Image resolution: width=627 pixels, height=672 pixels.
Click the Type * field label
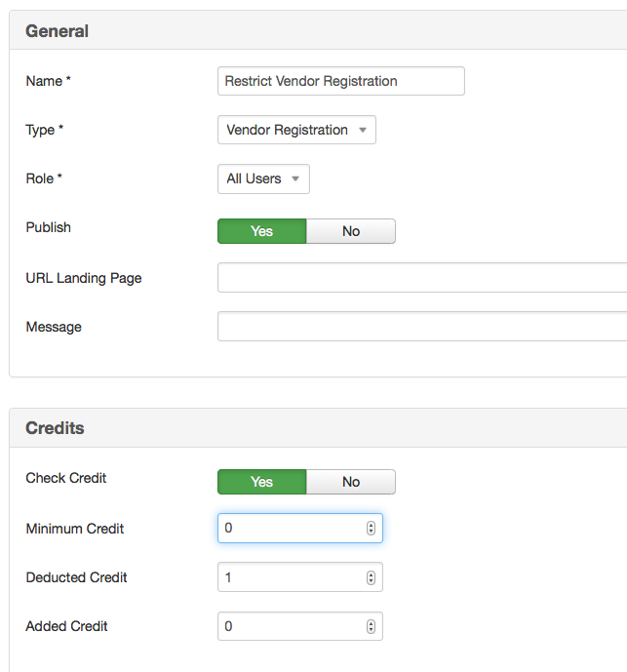pyautogui.click(x=45, y=130)
